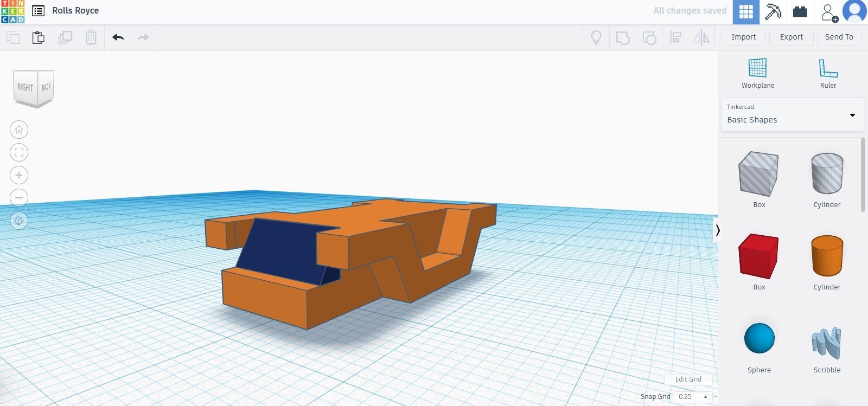Screen dimensions: 868x406
Task: Click the invite collaborator person icon
Action: pos(829,12)
